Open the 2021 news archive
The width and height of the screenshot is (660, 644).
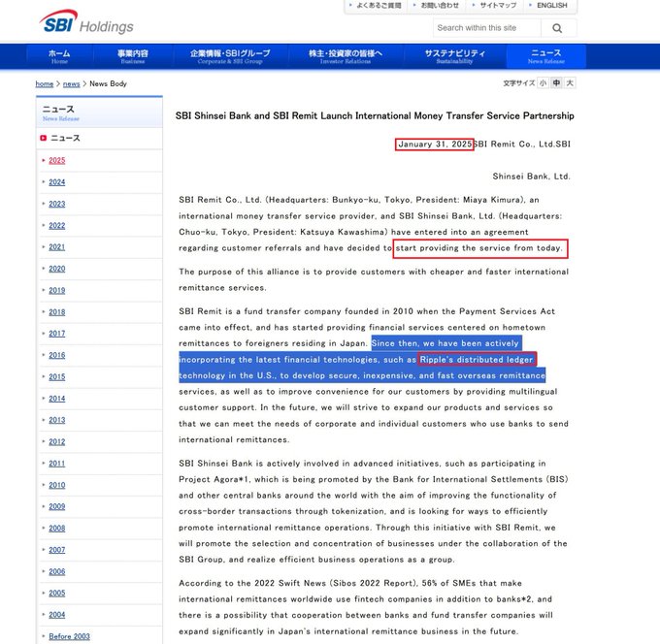57,247
